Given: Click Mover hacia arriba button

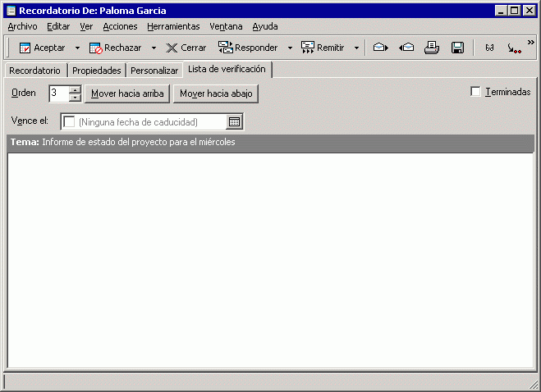Looking at the screenshot, I should click(127, 93).
